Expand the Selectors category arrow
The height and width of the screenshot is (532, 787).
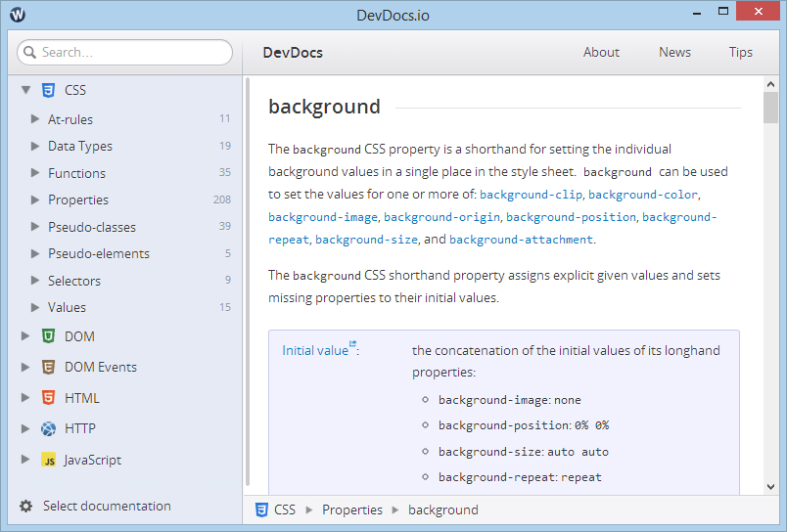[35, 281]
